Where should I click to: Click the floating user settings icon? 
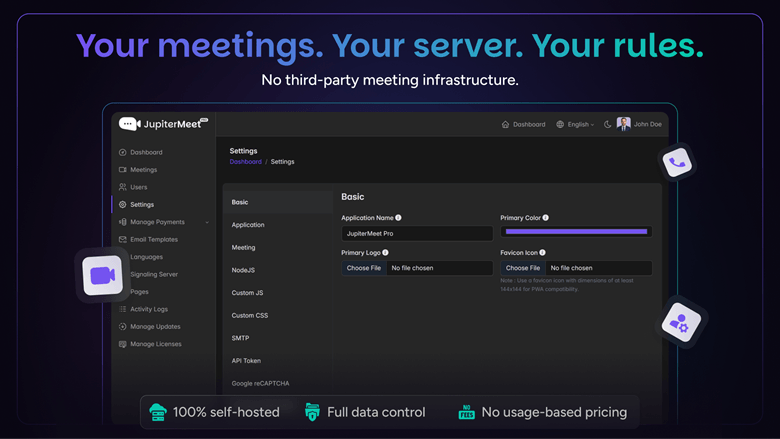[681, 323]
